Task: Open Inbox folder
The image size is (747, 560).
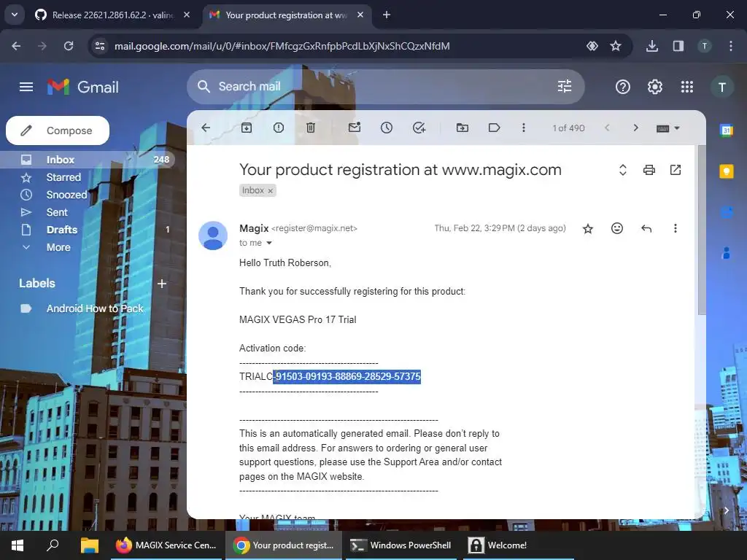Action: (88, 160)
